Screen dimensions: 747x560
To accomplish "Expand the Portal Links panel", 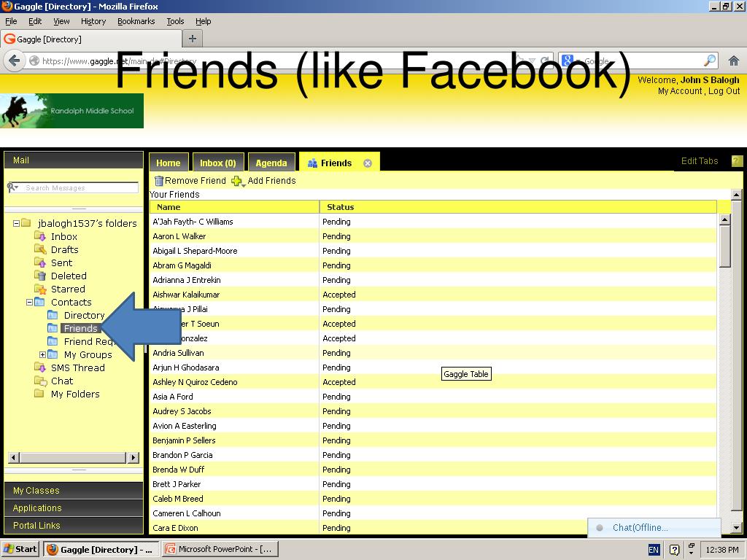I will pos(74,525).
